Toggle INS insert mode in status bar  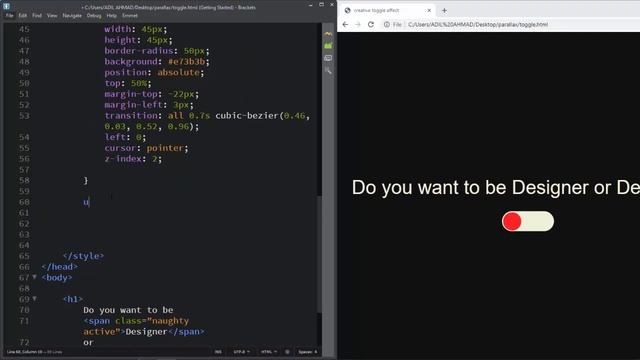click(x=218, y=352)
